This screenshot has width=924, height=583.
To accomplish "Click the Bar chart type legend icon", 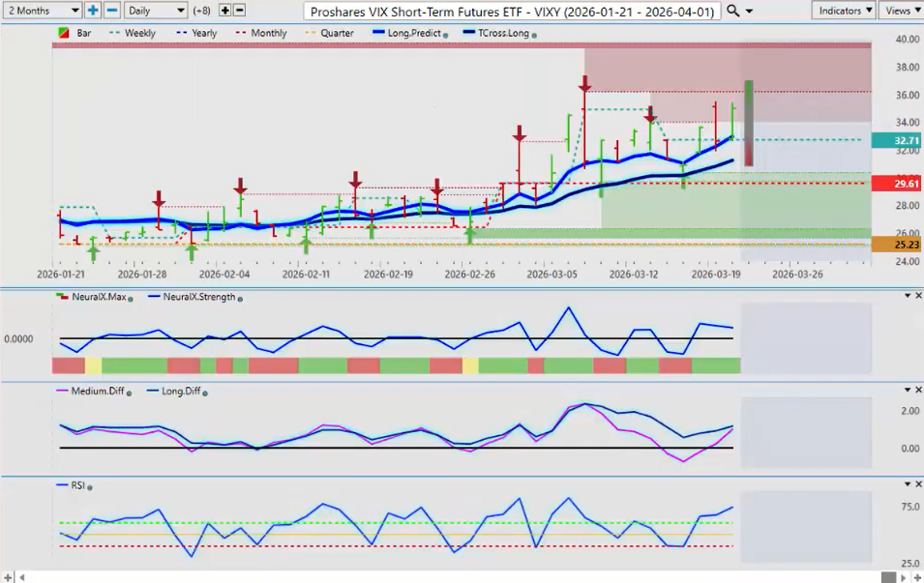I will [64, 33].
